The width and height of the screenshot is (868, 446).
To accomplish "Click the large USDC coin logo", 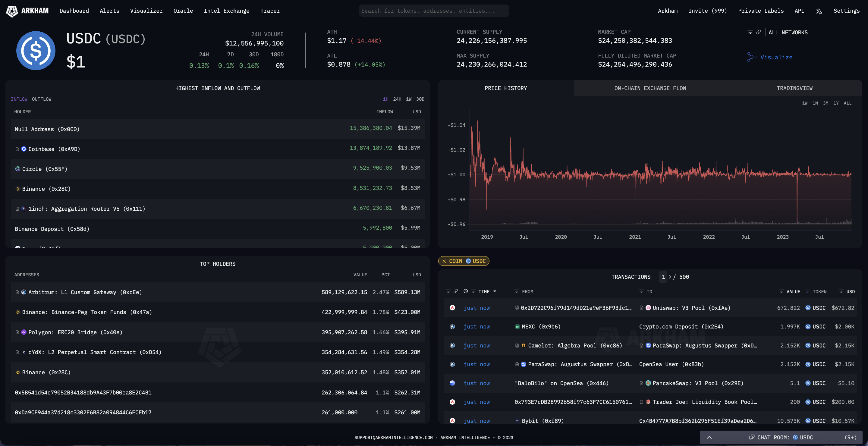I will [x=36, y=51].
